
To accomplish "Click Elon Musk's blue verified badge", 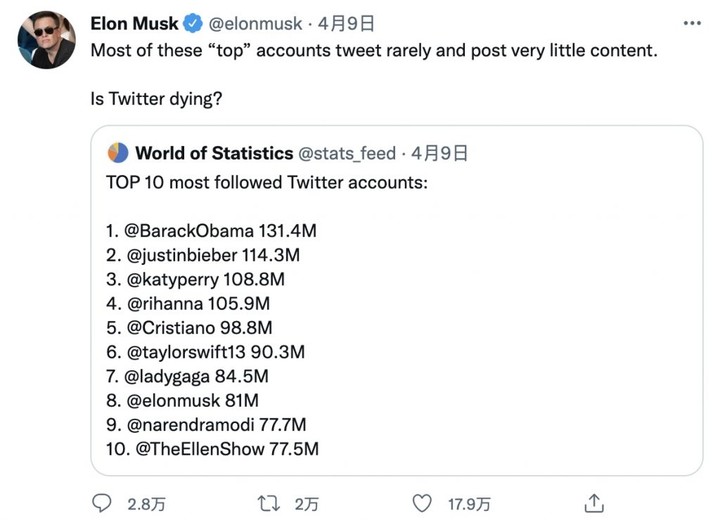I will pos(194,23).
